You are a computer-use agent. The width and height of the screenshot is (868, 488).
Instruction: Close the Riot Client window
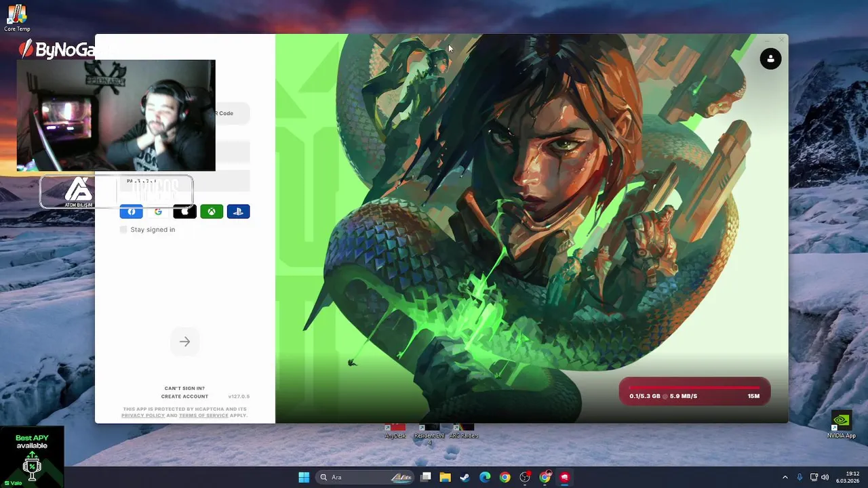[x=781, y=41]
